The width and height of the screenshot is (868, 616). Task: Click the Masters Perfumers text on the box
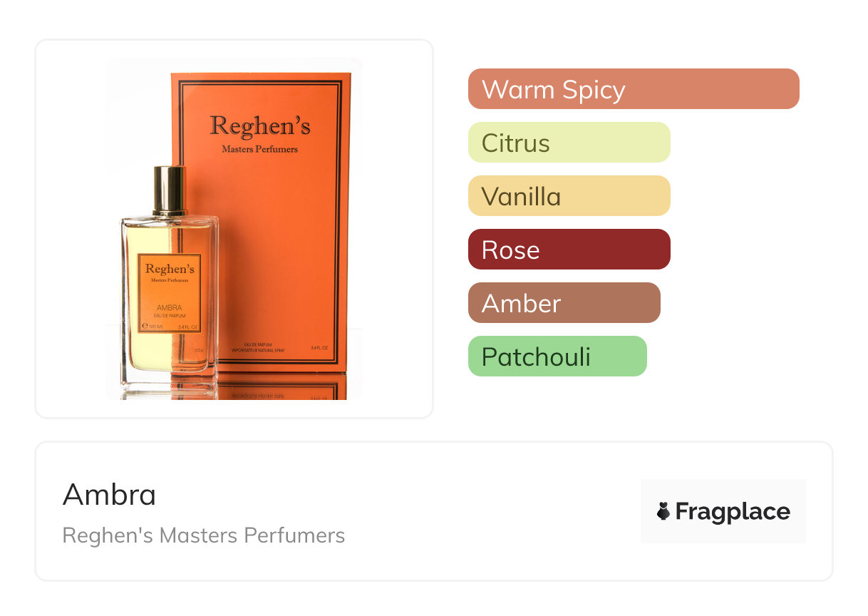click(x=260, y=149)
